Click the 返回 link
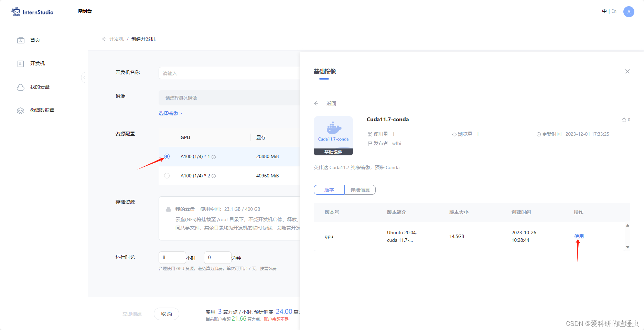 pos(331,103)
